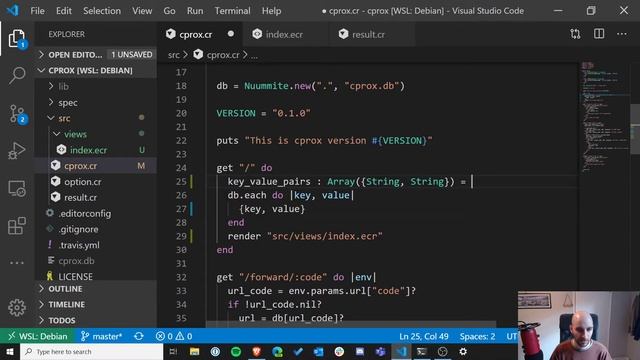Open the Run and Debug view
Image resolution: width=640 pixels, height=360 pixels.
click(x=17, y=151)
